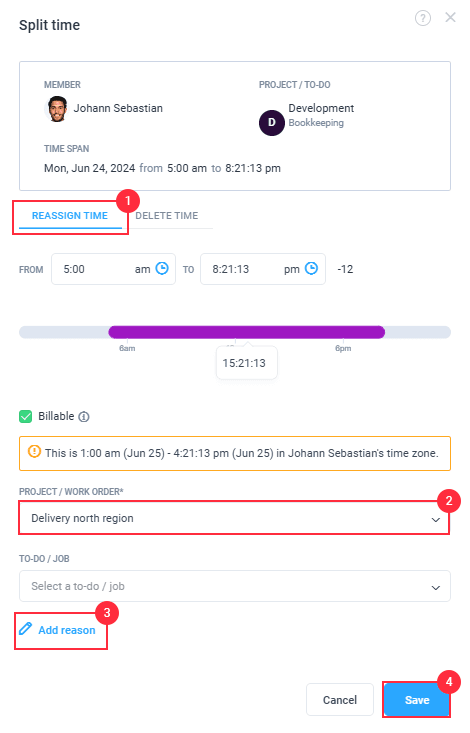The width and height of the screenshot is (470, 733).
Task: Open the Select a to-do / job dropdown
Action: click(235, 586)
